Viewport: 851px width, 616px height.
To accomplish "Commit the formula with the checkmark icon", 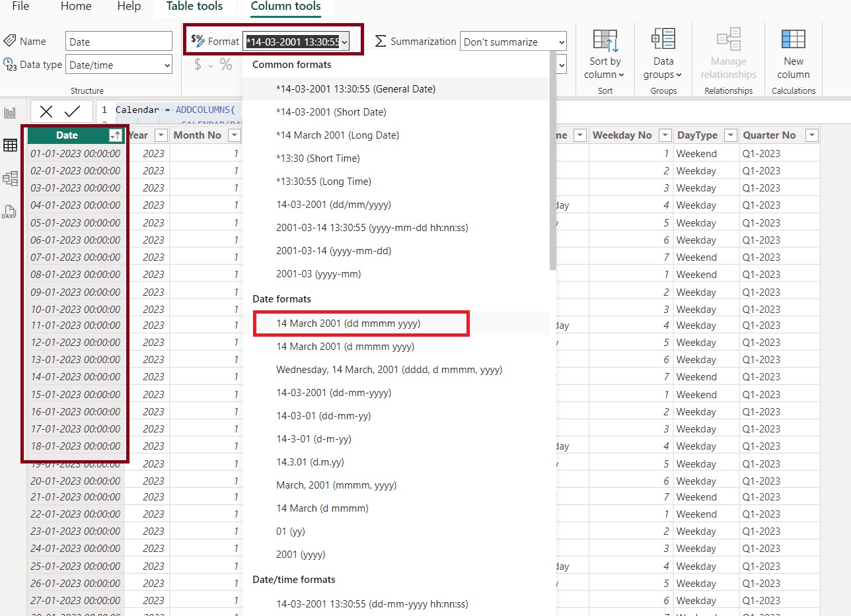I will point(72,112).
